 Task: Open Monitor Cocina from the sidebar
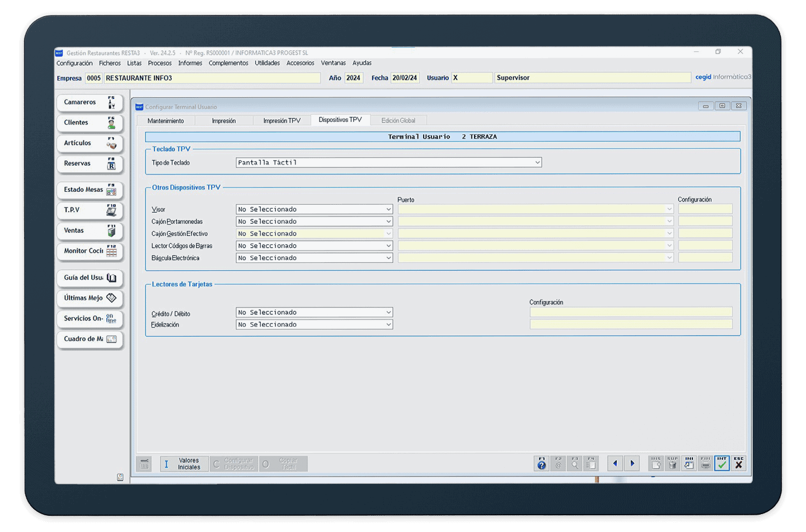pyautogui.click(x=90, y=251)
